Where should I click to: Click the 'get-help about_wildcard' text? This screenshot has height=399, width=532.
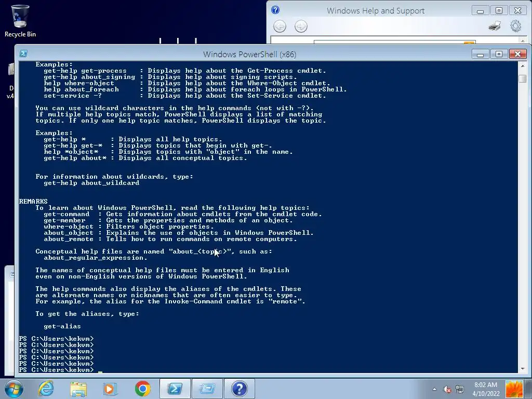coord(91,183)
